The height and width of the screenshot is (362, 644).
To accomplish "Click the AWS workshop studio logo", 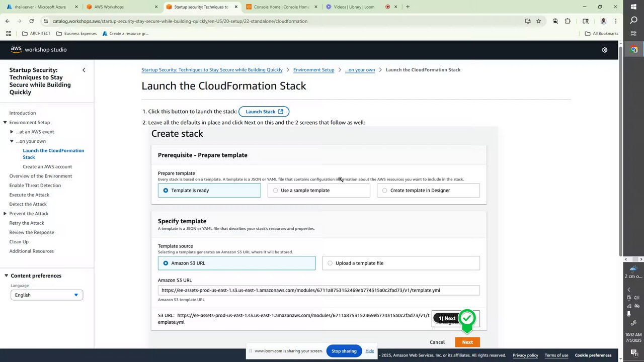I will (39, 49).
